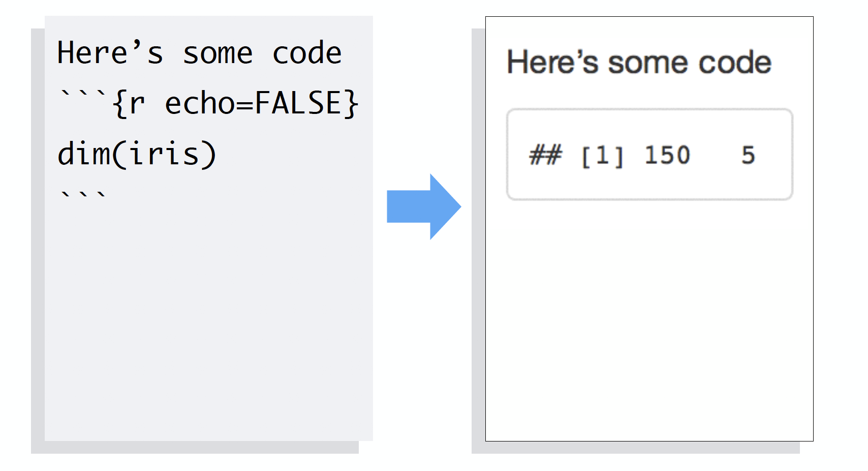Screen dimensions: 868x471
Task: Select the 'dim(iris)' code line
Action: (137, 154)
